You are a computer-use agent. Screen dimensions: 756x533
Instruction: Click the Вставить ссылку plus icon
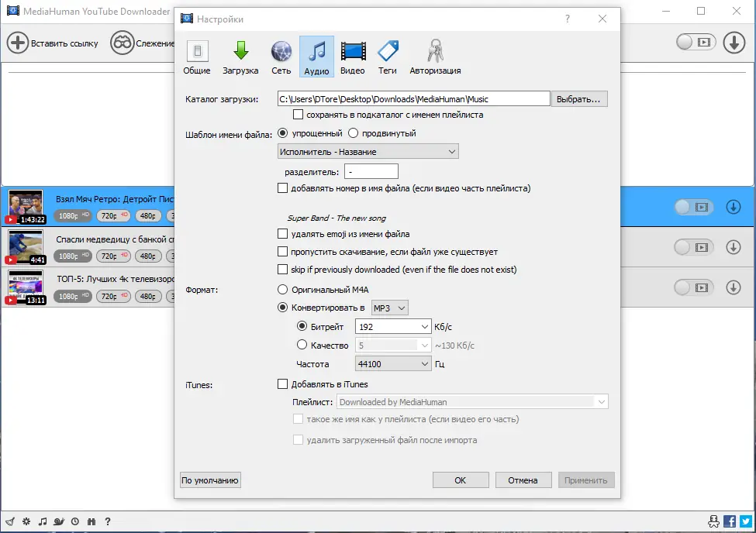(x=18, y=43)
